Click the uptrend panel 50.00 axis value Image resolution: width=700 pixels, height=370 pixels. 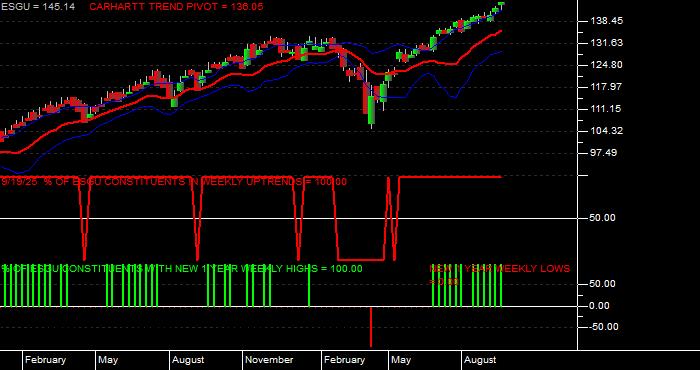[x=603, y=218]
